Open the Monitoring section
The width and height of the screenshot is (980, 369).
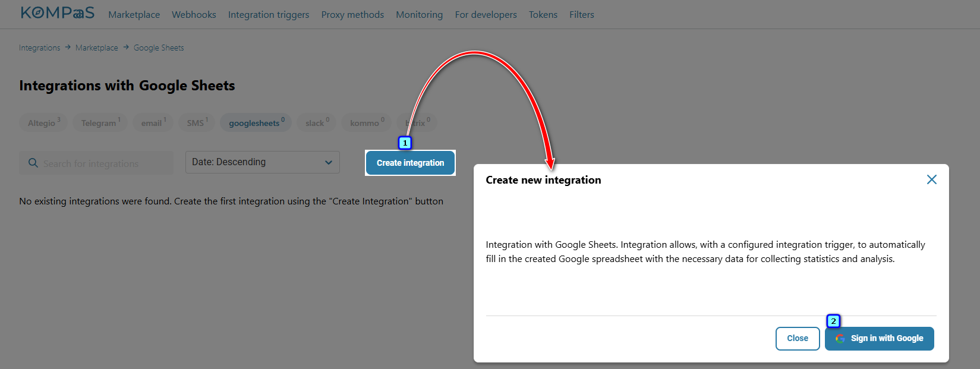pyautogui.click(x=420, y=14)
